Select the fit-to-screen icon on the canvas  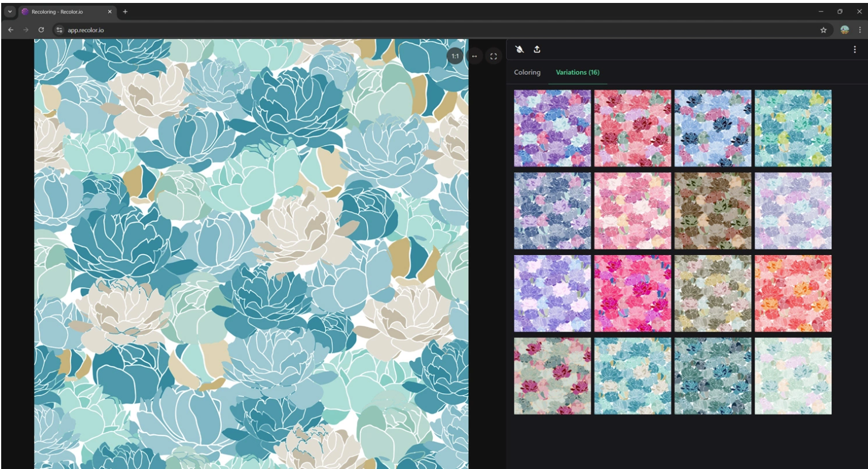point(493,56)
